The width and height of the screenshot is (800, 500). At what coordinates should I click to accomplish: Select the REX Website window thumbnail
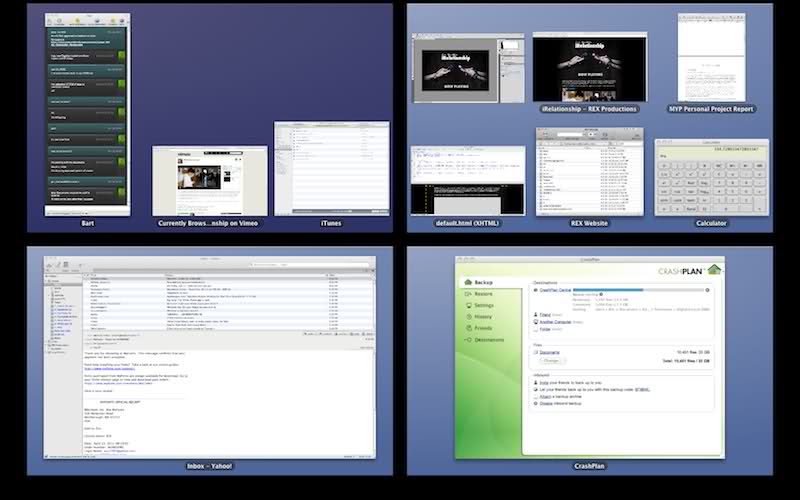[590, 171]
